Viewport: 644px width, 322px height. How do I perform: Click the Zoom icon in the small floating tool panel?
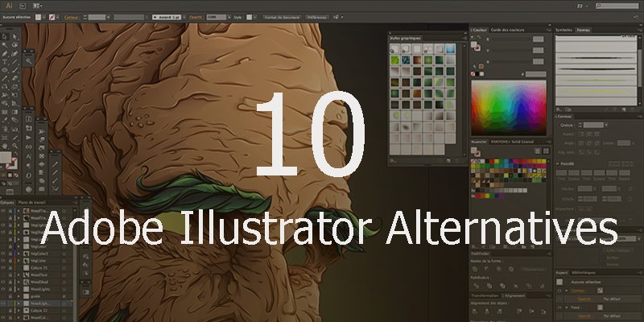click(x=28, y=61)
